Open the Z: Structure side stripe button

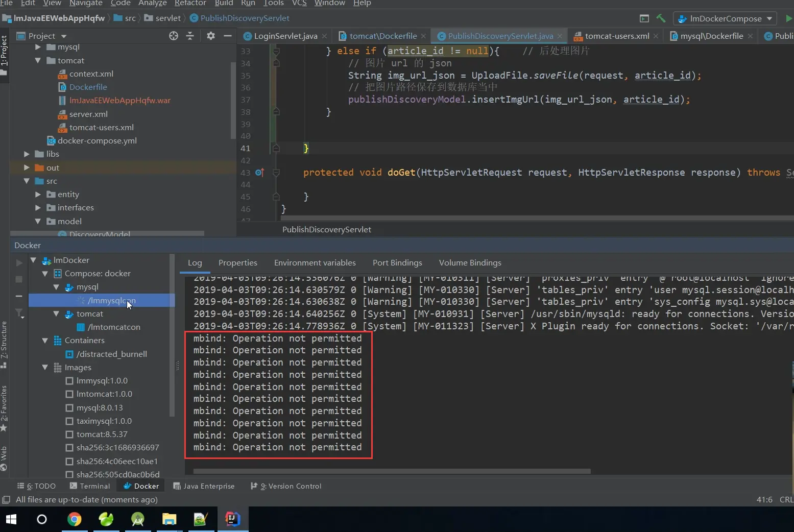(x=4, y=345)
